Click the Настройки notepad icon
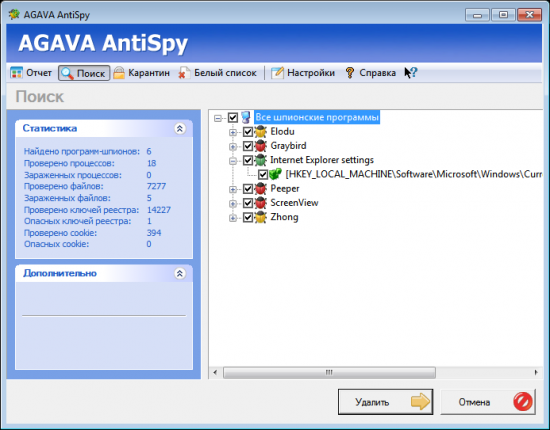This screenshot has height=430, width=550. [277, 73]
